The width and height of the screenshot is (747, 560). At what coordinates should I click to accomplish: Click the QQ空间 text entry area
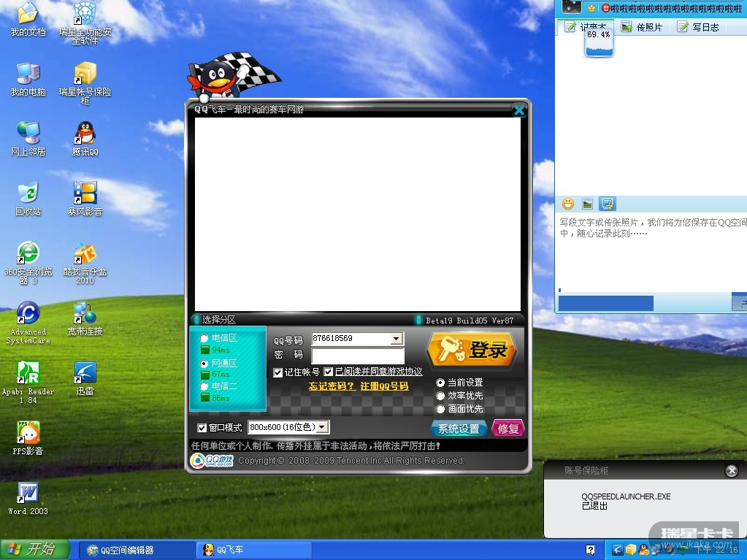point(653,252)
